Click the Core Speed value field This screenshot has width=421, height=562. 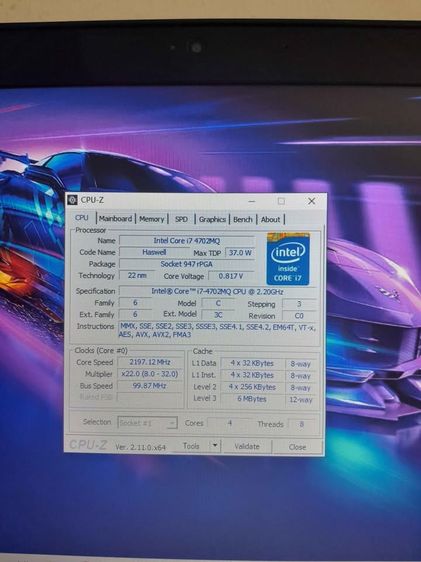[x=150, y=362]
